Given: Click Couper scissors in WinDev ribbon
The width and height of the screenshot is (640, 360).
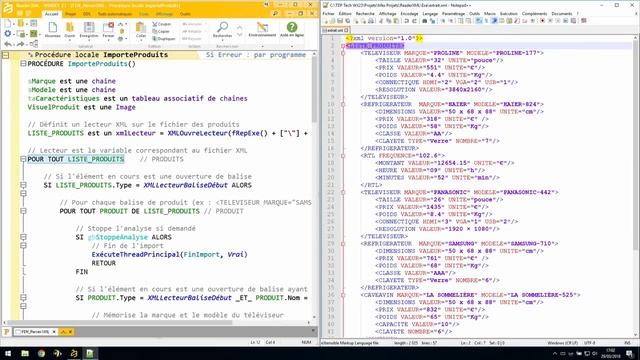Looking at the screenshot, I should tap(162, 24).
